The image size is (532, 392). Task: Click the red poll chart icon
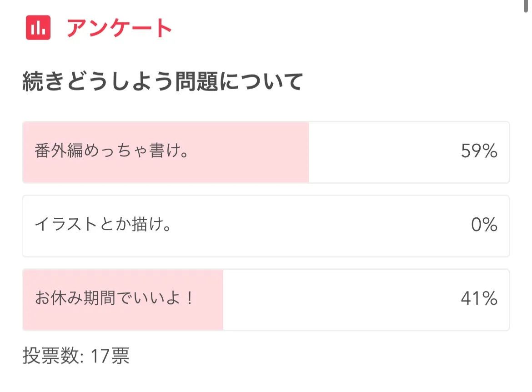coord(38,28)
